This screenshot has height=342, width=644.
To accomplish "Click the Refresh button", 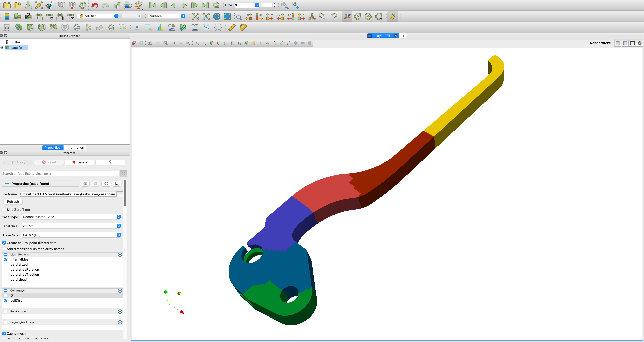I will (13, 202).
